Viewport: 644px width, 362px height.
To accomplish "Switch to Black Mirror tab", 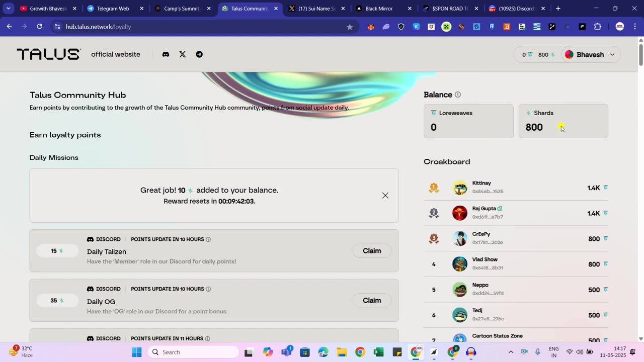I will click(x=383, y=9).
